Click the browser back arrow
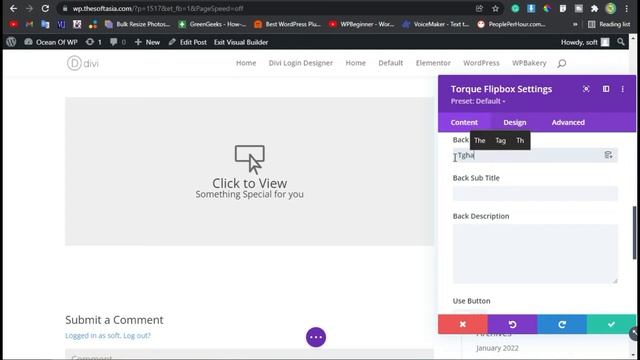The image size is (640, 360). [13, 9]
